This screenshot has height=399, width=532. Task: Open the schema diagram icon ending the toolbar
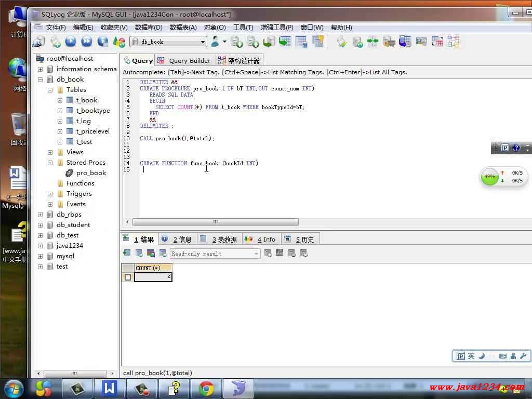click(453, 42)
